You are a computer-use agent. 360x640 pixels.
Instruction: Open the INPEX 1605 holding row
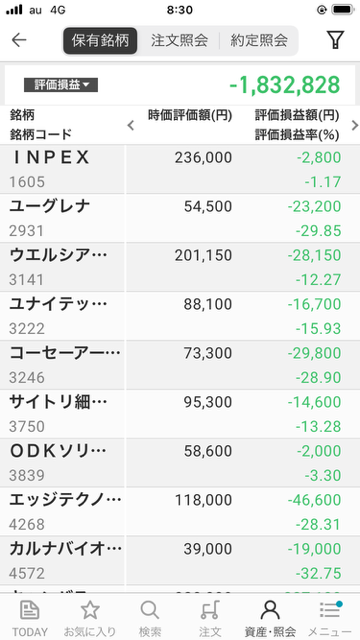pyautogui.click(x=180, y=169)
